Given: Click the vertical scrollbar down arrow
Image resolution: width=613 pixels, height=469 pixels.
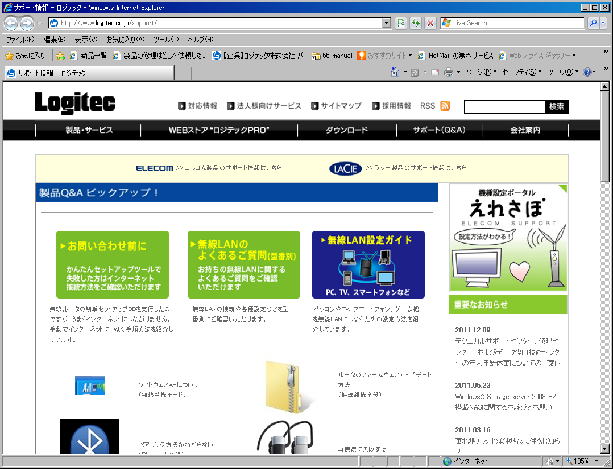Looking at the screenshot, I should [x=604, y=449].
